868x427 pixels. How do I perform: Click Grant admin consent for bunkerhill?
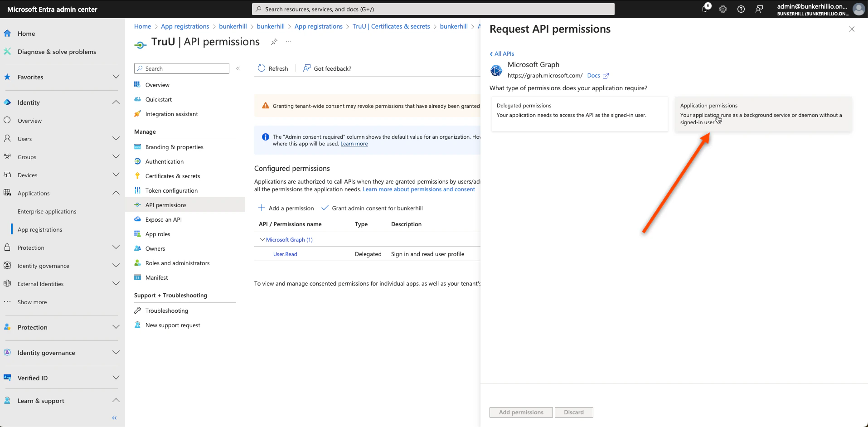point(372,208)
